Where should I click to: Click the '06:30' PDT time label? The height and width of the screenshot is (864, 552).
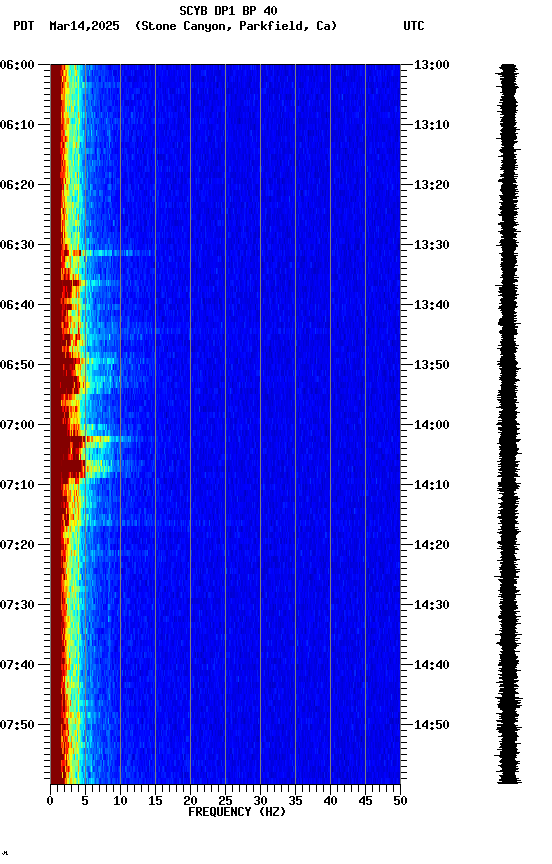[17, 245]
